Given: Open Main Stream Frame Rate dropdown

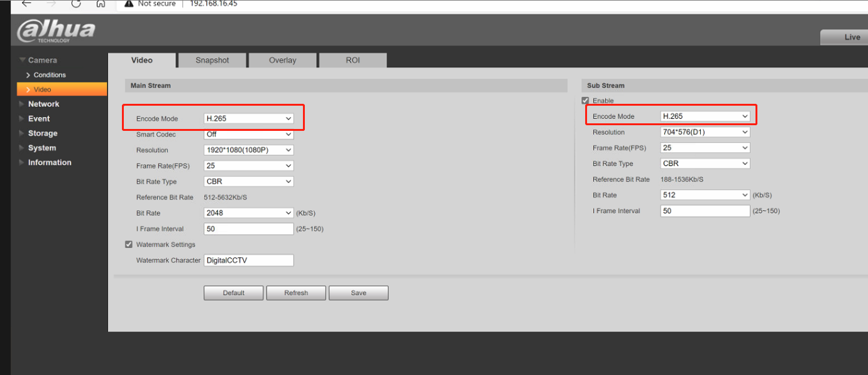Looking at the screenshot, I should coord(249,165).
